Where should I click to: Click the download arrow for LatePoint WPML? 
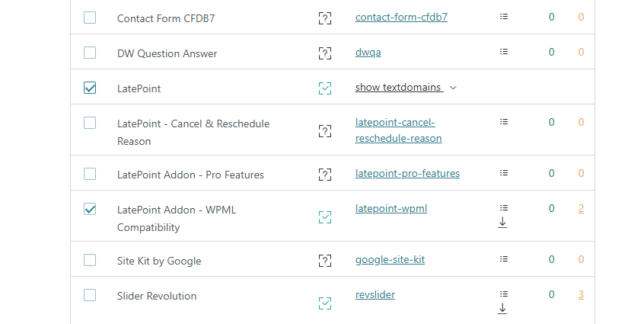pos(502,223)
